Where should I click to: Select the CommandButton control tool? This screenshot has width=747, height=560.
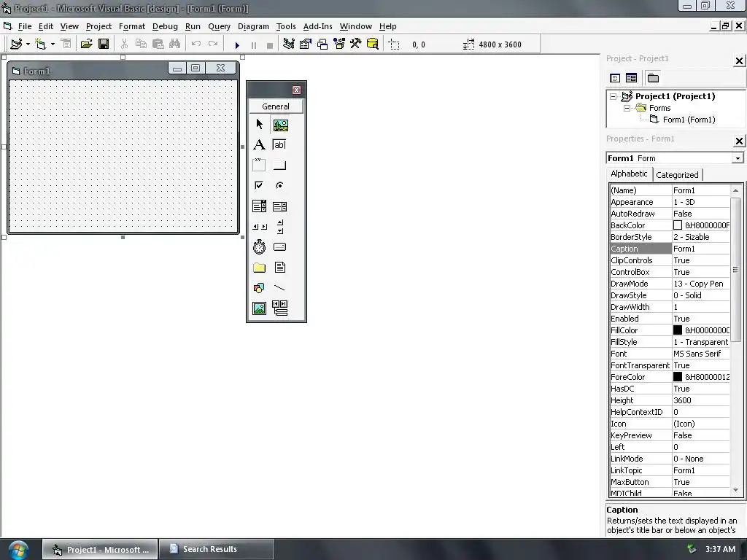point(279,166)
